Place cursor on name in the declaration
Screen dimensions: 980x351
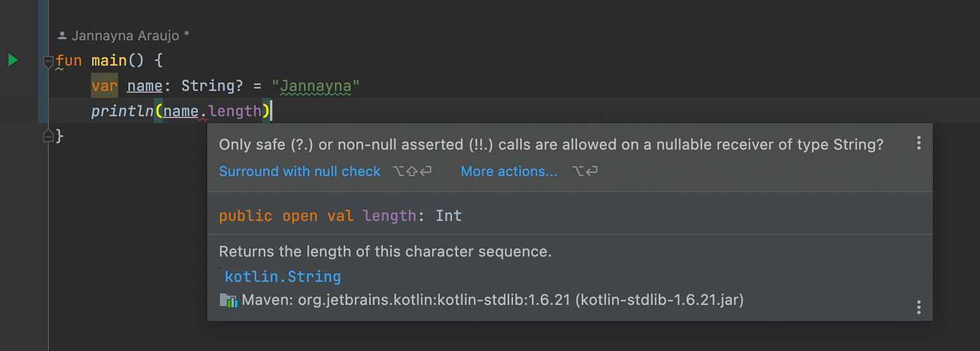tap(143, 87)
